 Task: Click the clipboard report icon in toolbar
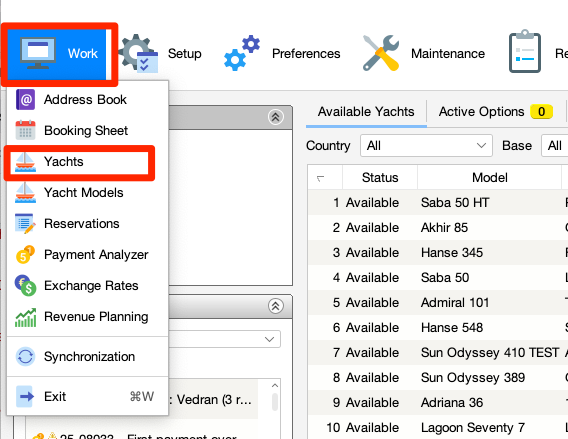coord(525,51)
